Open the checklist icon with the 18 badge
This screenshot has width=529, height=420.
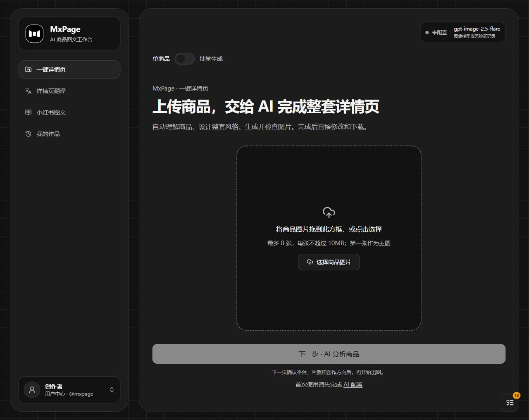tap(510, 402)
